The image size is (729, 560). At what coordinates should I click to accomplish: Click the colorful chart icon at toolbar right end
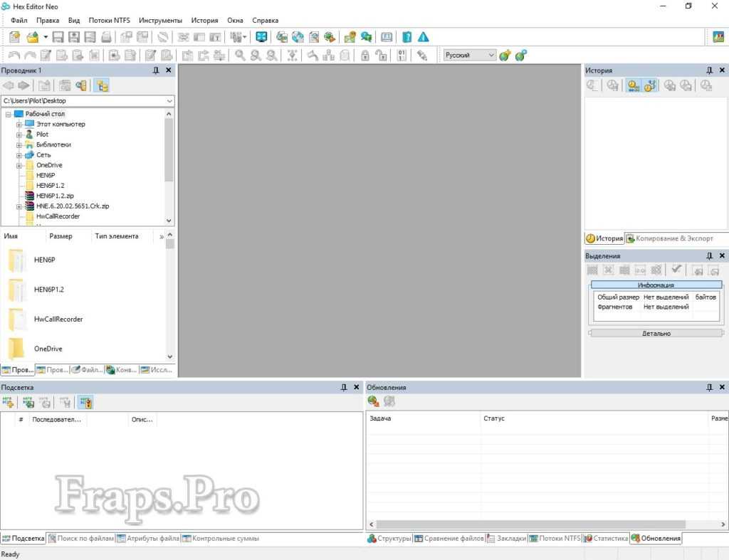[718, 37]
